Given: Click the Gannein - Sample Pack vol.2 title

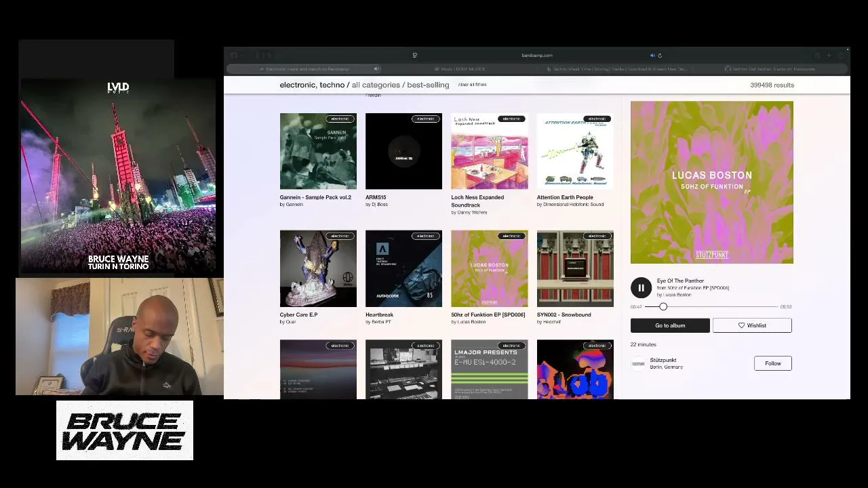Looking at the screenshot, I should pos(315,197).
